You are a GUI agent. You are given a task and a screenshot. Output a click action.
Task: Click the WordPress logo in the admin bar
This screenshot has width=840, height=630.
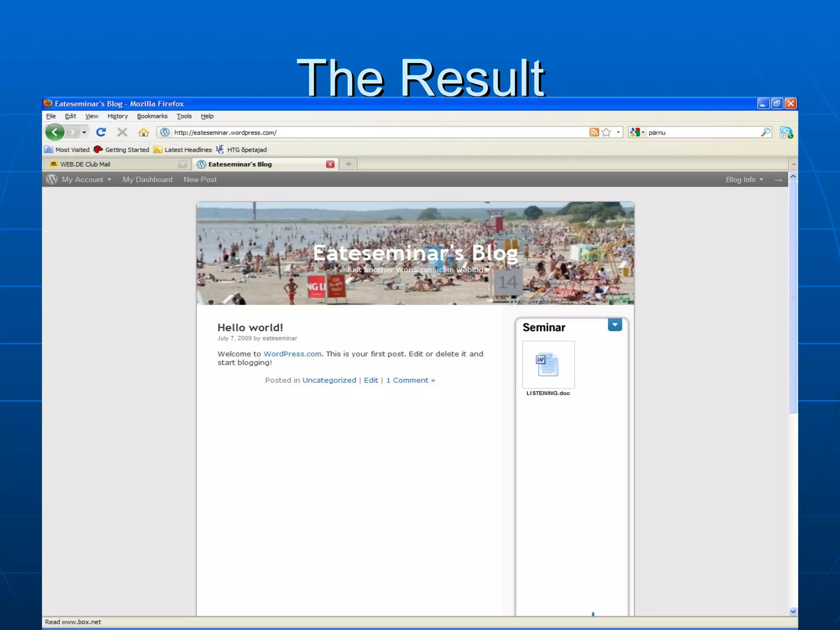52,179
